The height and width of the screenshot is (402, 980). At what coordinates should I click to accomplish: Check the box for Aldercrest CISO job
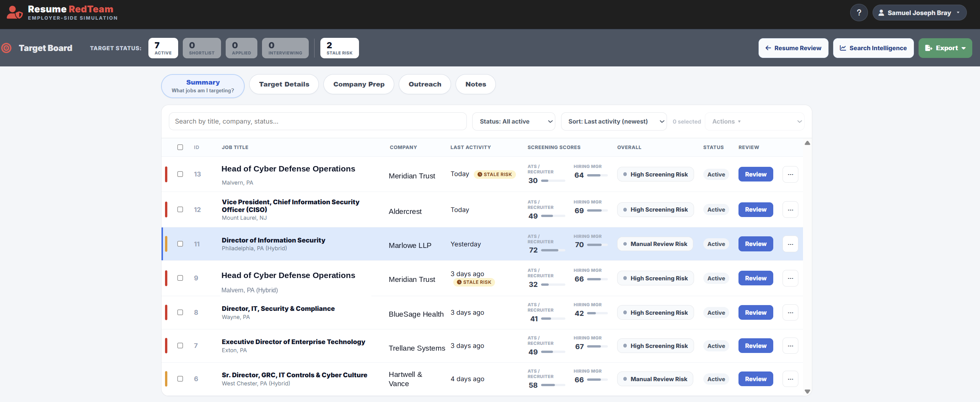tap(180, 209)
